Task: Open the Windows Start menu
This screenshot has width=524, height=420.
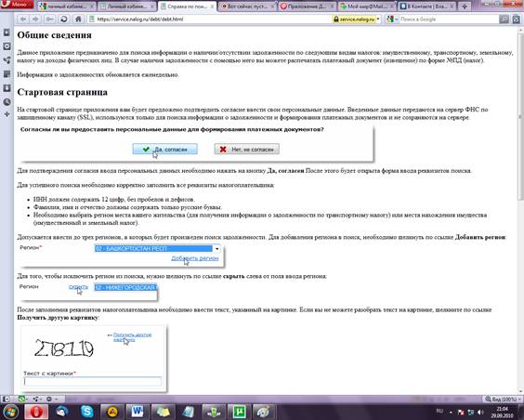Action: point(10,412)
